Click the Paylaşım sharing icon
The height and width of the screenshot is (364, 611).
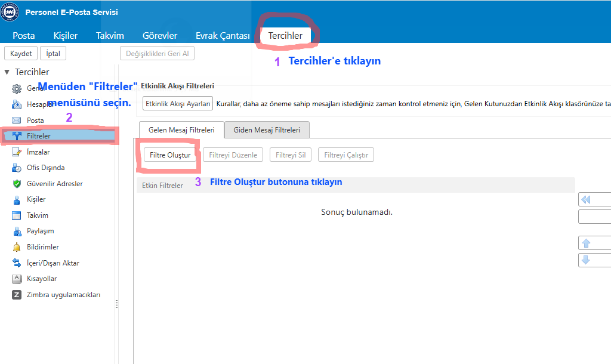click(17, 231)
